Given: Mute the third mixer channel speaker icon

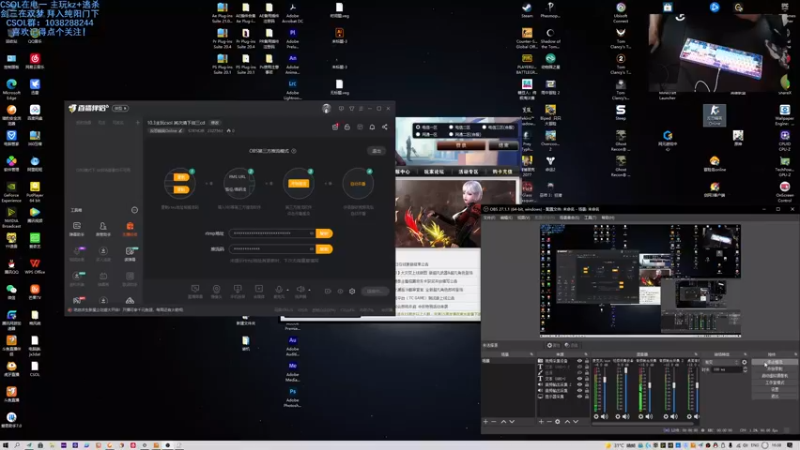Looking at the screenshot, I should tap(649, 416).
